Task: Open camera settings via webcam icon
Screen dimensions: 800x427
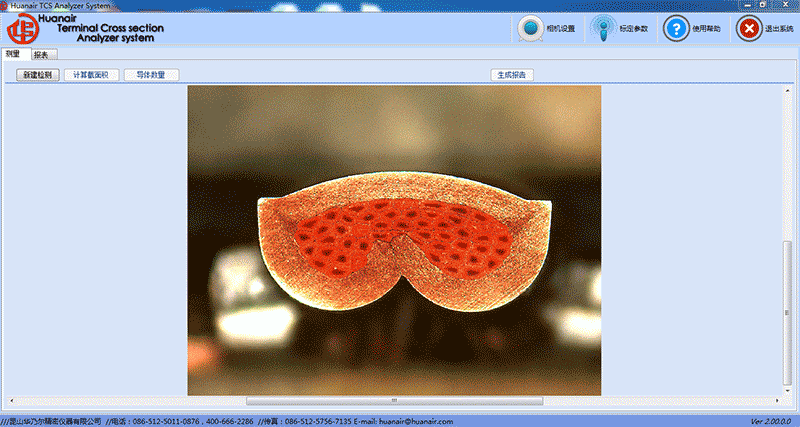Action: pos(530,29)
